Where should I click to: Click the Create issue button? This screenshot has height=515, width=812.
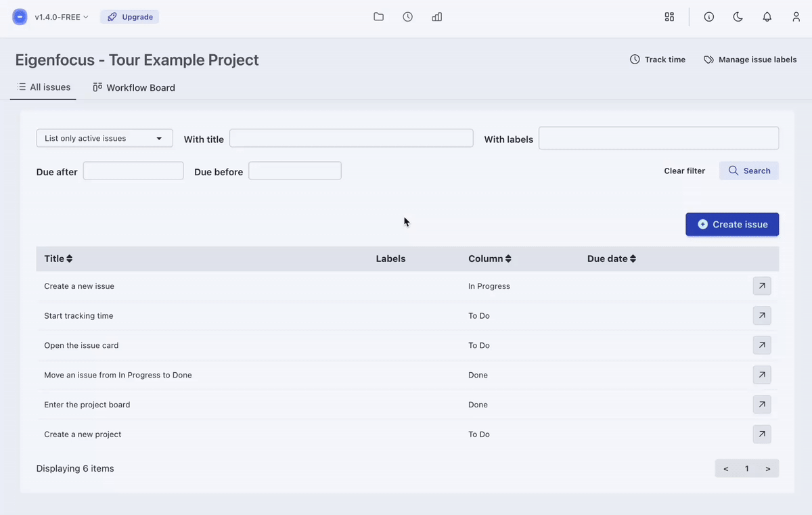pyautogui.click(x=732, y=225)
